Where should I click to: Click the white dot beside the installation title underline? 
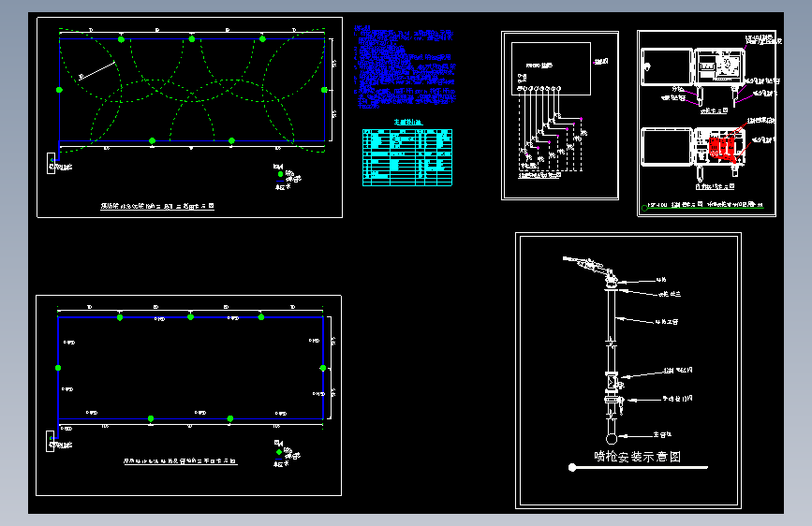[x=572, y=467]
